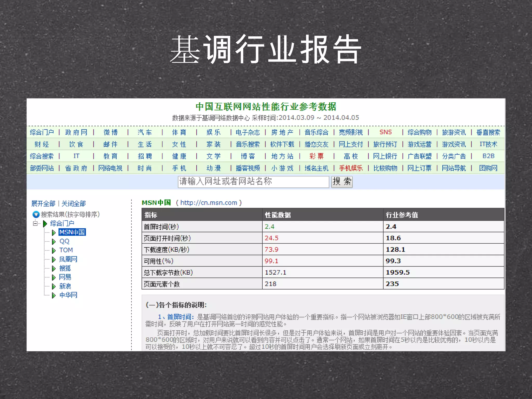Click green arrow beside TOM
Screen dimensions: 532x399
point(54,250)
